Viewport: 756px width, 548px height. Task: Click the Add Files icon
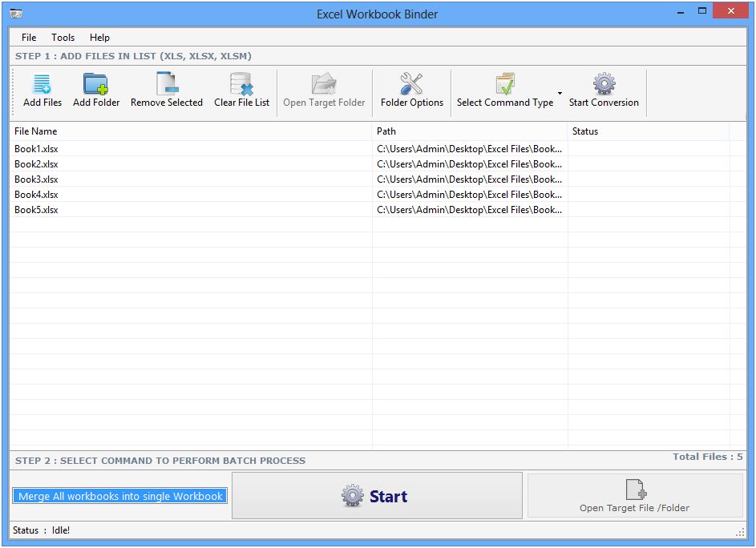point(42,84)
